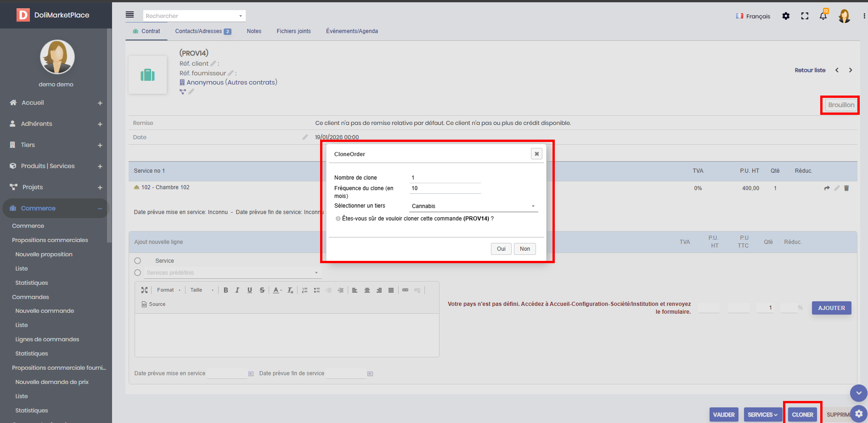
Task: Open the Fichiers joints tab
Action: (293, 31)
